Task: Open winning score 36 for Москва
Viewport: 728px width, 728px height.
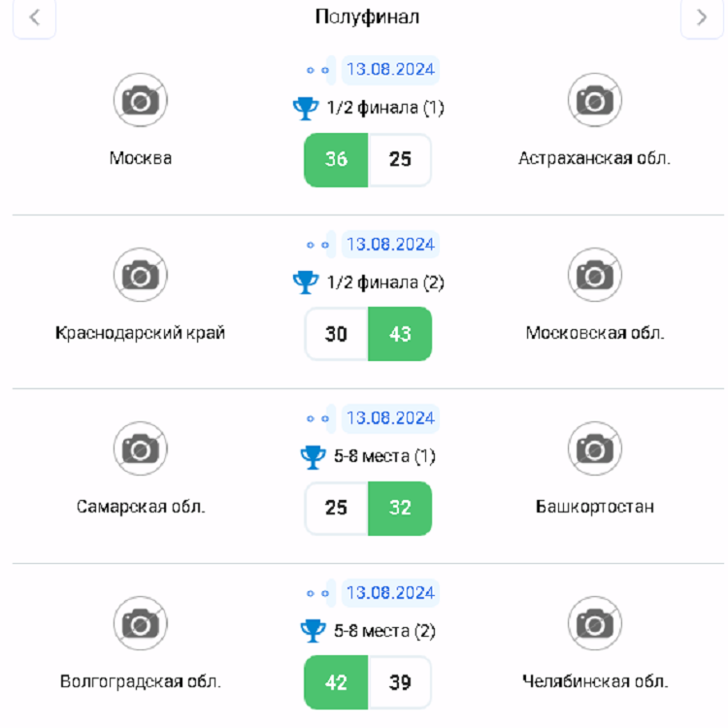Action: [336, 159]
